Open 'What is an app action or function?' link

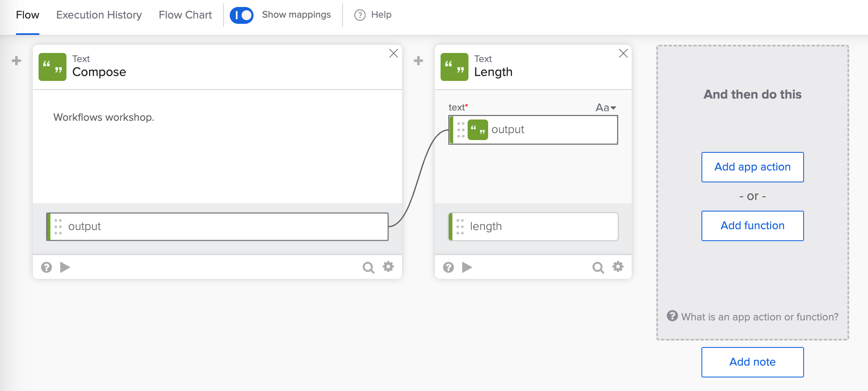(x=759, y=317)
